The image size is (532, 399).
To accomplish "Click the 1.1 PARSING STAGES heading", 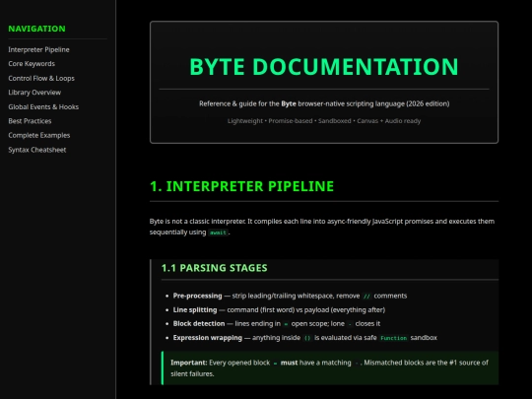I will [x=215, y=268].
